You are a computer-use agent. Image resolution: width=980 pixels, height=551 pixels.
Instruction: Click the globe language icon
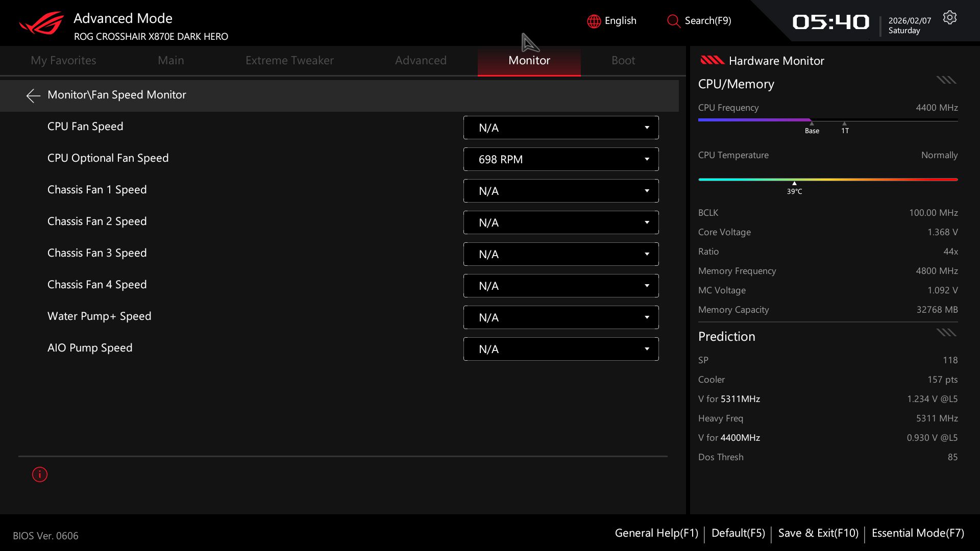click(594, 21)
